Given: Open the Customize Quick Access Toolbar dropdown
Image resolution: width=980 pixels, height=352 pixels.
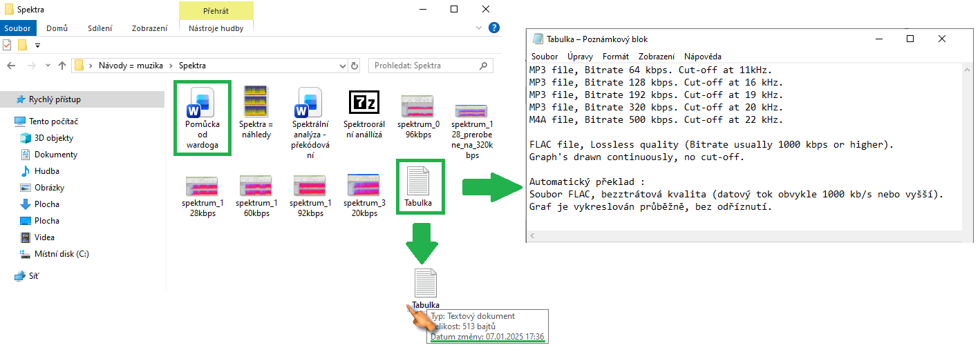Looking at the screenshot, I should [37, 46].
